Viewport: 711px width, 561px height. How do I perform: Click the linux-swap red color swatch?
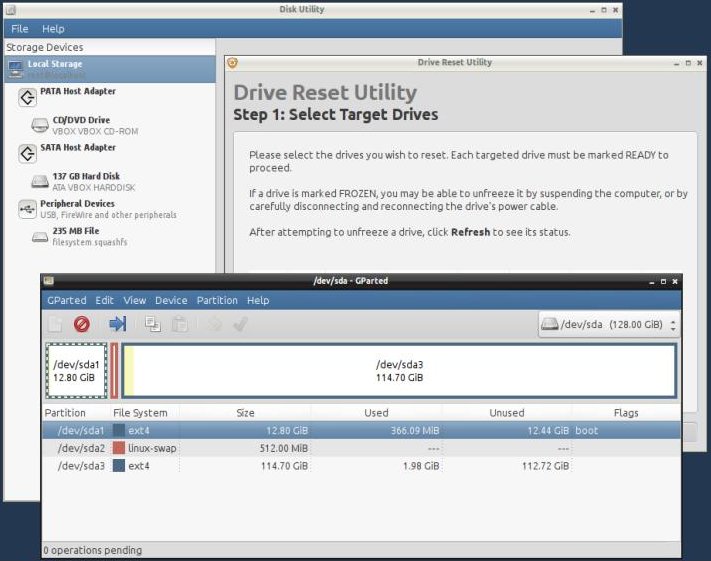[119, 448]
